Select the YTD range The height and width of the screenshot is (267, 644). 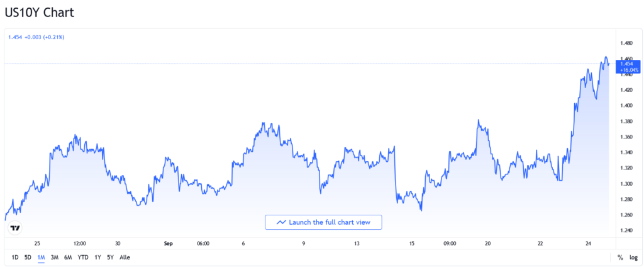[83, 257]
